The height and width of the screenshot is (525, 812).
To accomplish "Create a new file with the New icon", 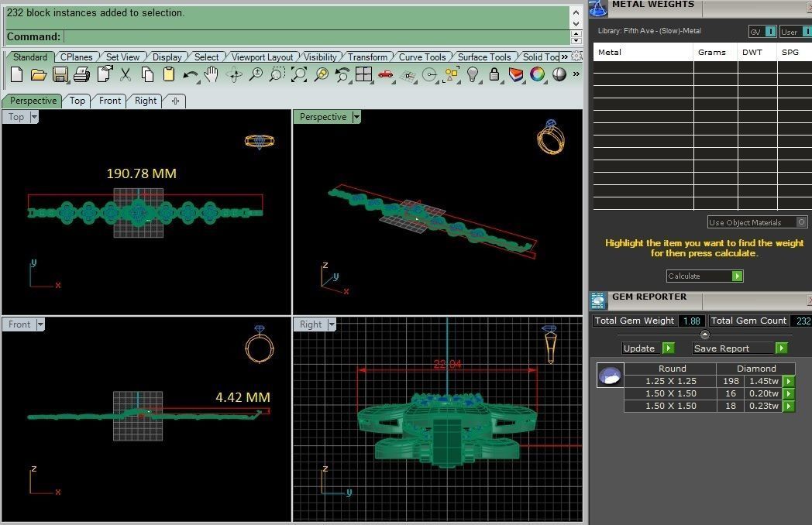I will [x=16, y=75].
